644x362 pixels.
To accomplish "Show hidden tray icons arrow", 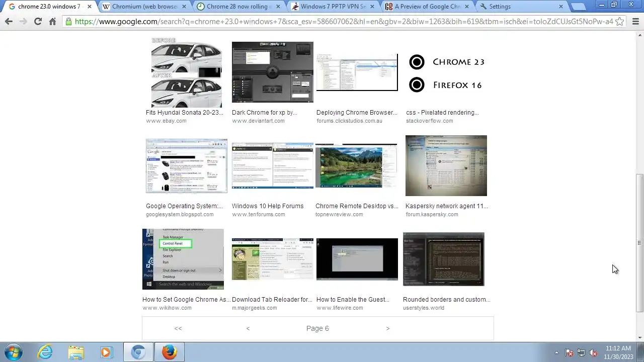I will pyautogui.click(x=556, y=352).
